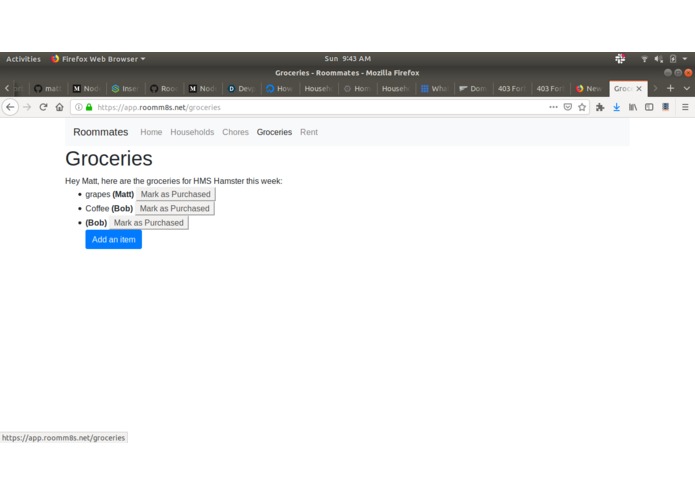695x494 pixels.
Task: Click the green padlock security icon
Action: (x=89, y=107)
